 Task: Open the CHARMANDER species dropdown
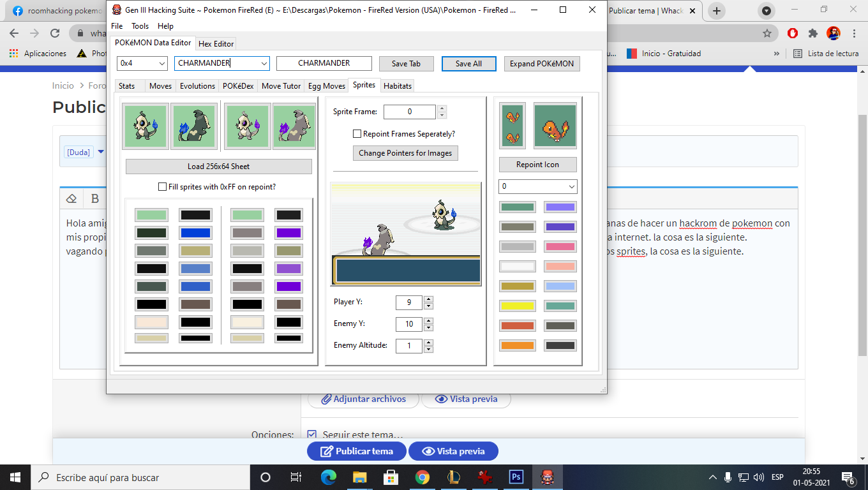264,63
